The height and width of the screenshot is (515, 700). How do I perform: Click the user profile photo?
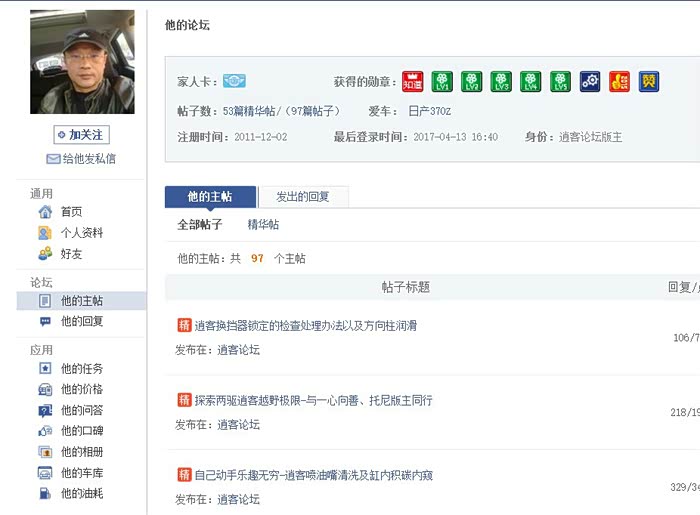tap(82, 62)
